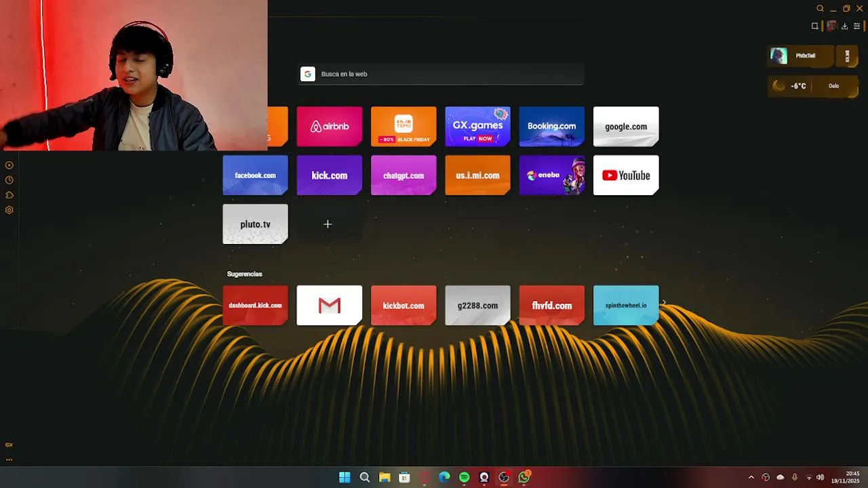This screenshot has height=488, width=868.
Task: Open the Ph0xTail profile widget
Action: coord(802,56)
